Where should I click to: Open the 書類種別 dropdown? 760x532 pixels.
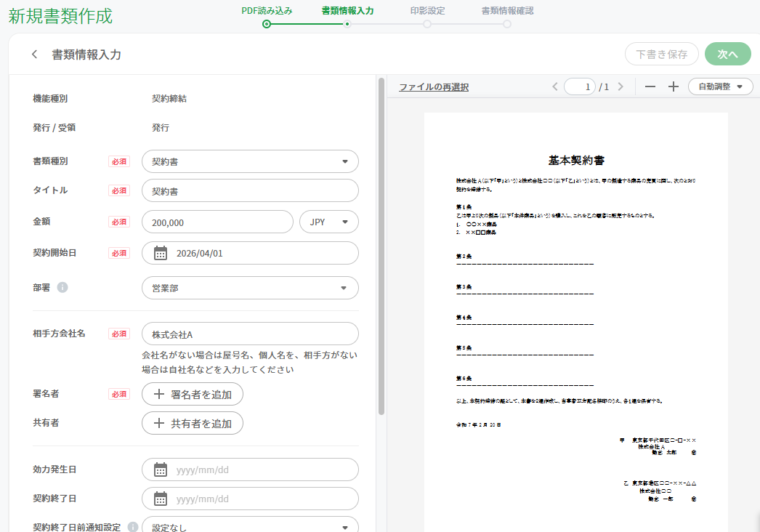250,161
